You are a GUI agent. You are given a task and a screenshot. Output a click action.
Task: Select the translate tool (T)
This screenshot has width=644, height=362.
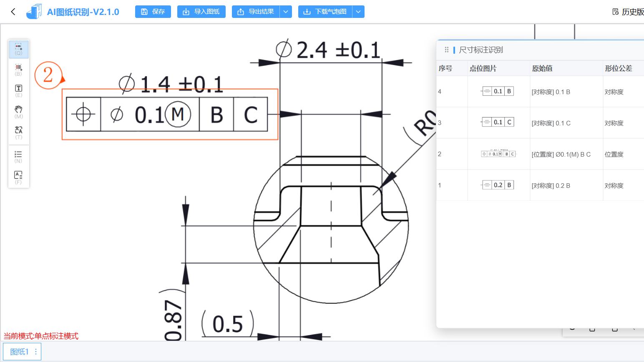(x=19, y=132)
